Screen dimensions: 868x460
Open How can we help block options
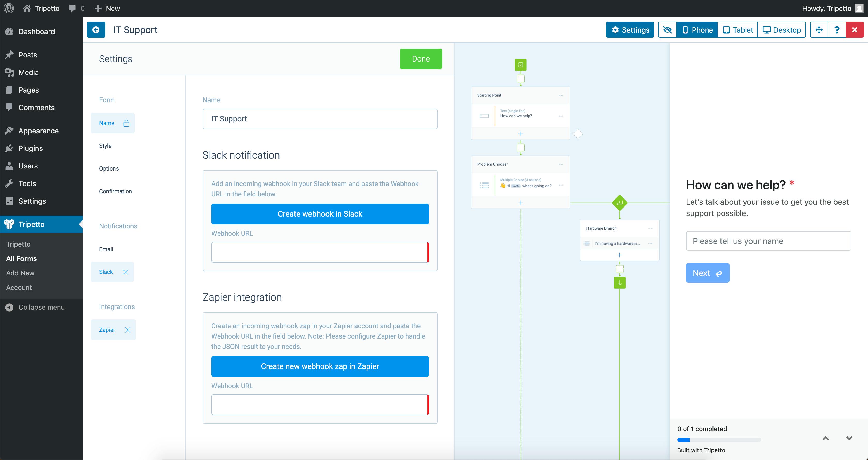[x=561, y=116]
